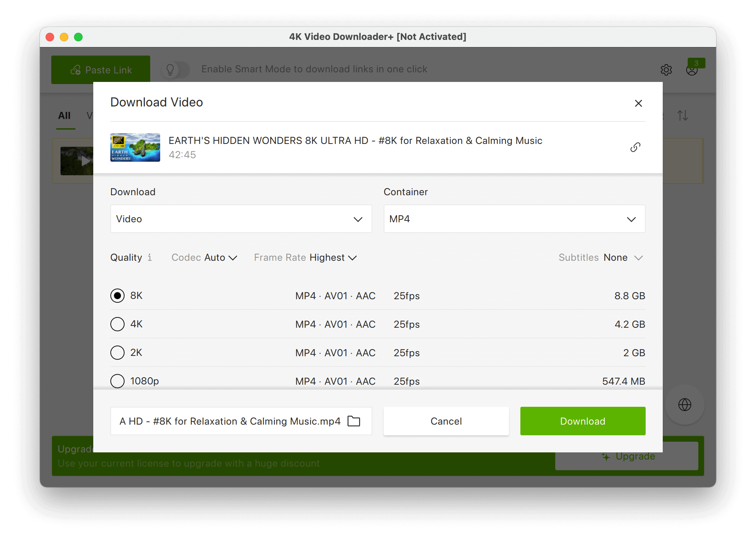Click the 547.4 MB size text

pyautogui.click(x=624, y=381)
